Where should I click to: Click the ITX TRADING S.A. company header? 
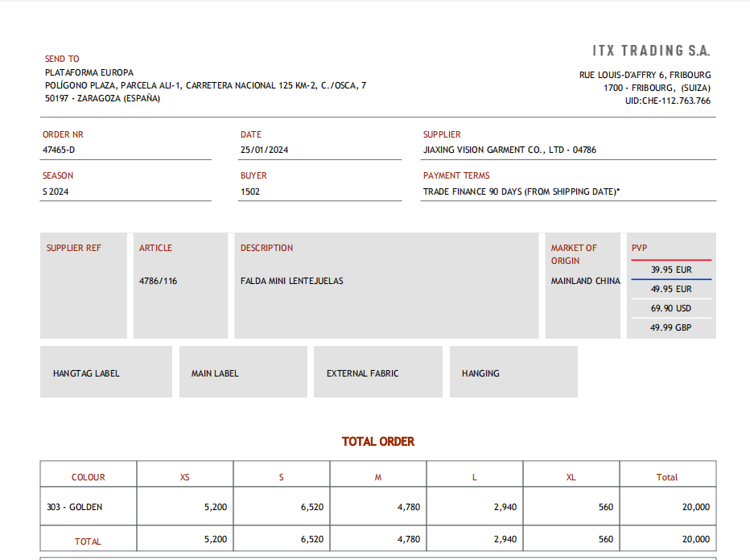651,51
